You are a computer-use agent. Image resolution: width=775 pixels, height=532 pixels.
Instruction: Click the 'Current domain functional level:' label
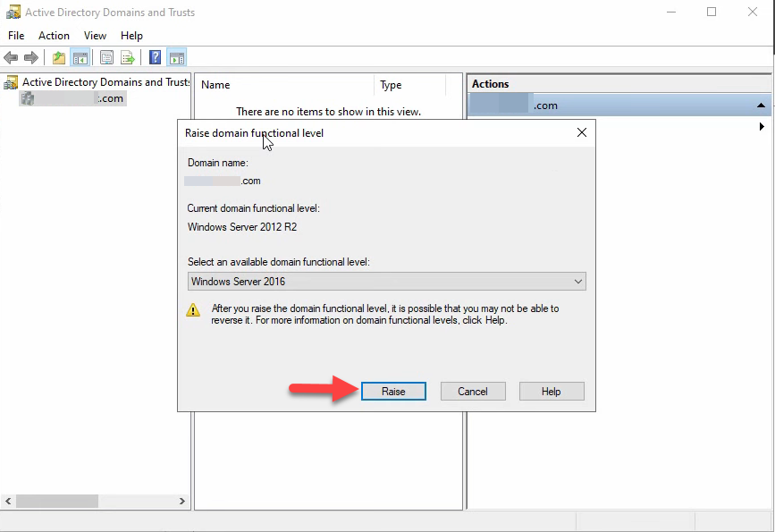click(253, 208)
